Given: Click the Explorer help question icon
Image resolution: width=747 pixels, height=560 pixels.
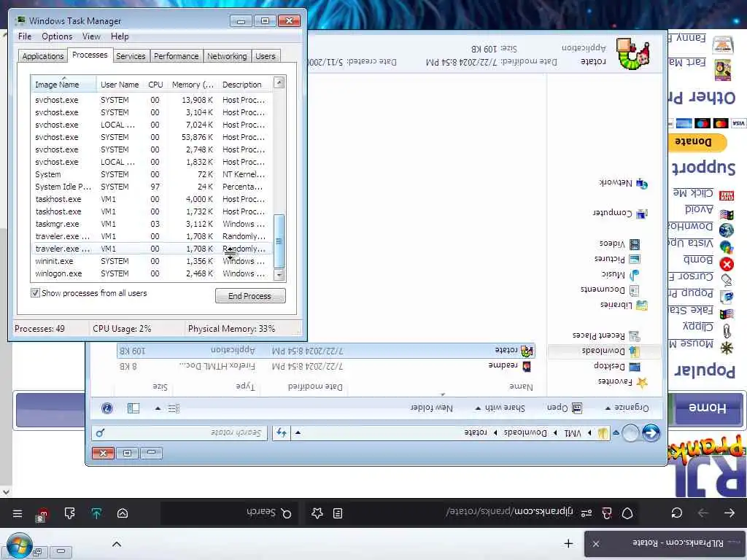Looking at the screenshot, I should [x=107, y=408].
